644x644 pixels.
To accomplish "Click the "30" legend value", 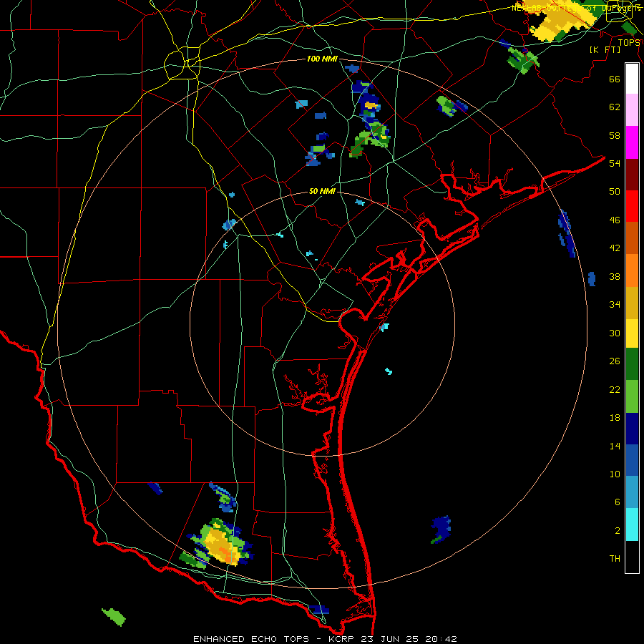I will 615,333.
